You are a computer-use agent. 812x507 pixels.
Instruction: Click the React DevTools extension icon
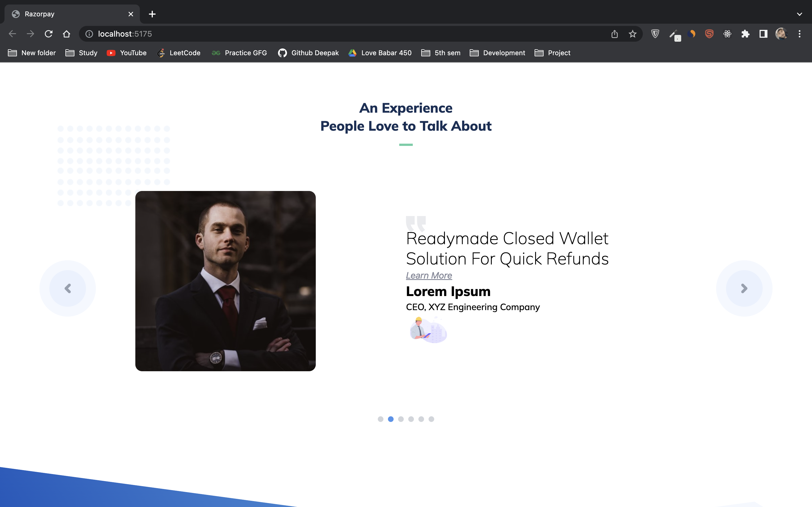(x=727, y=34)
